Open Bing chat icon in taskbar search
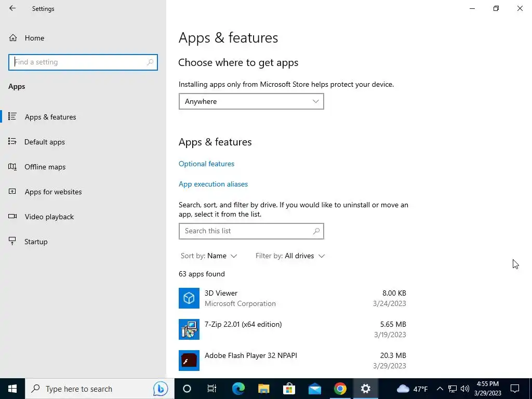This screenshot has height=399, width=532. tap(160, 389)
